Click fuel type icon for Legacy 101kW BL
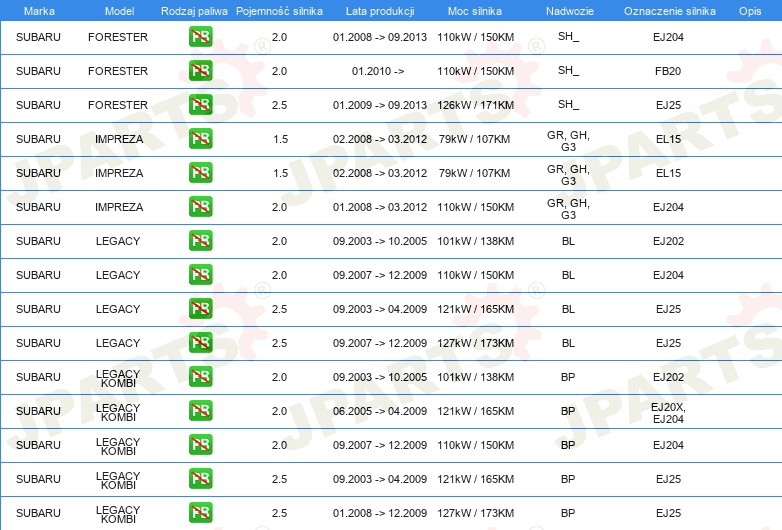 (200, 241)
